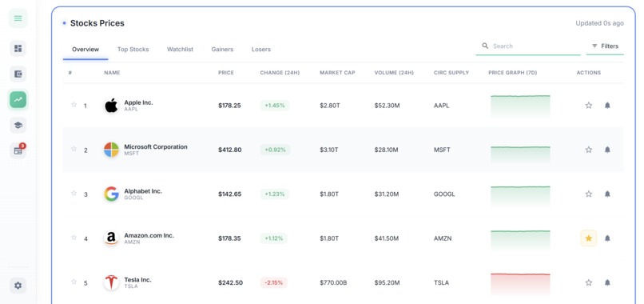Screen dimensions: 644x304
Task: Click the search magnifier icon
Action: coord(485,46)
